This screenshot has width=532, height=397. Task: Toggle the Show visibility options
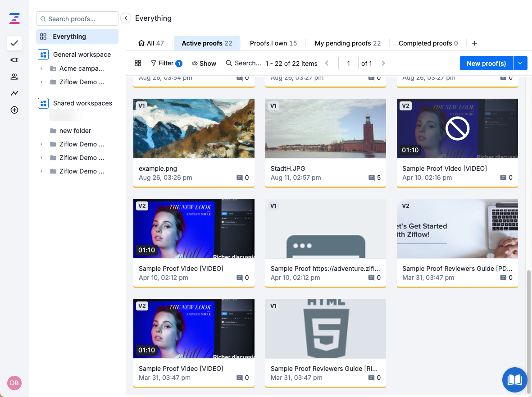coord(204,64)
